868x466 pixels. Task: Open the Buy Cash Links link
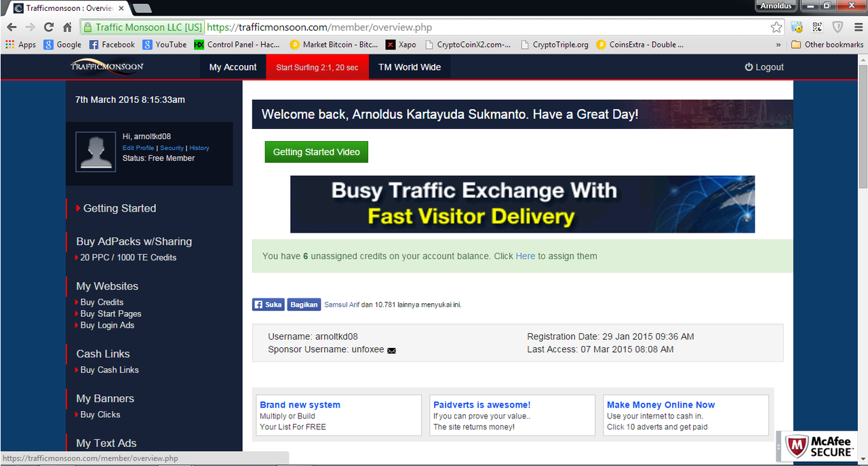[109, 370]
